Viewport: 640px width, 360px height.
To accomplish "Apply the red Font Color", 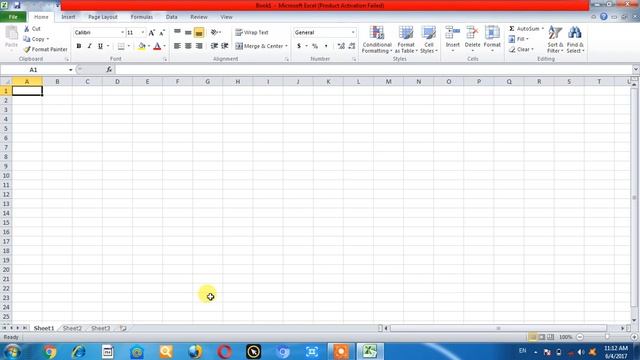I will tap(157, 46).
